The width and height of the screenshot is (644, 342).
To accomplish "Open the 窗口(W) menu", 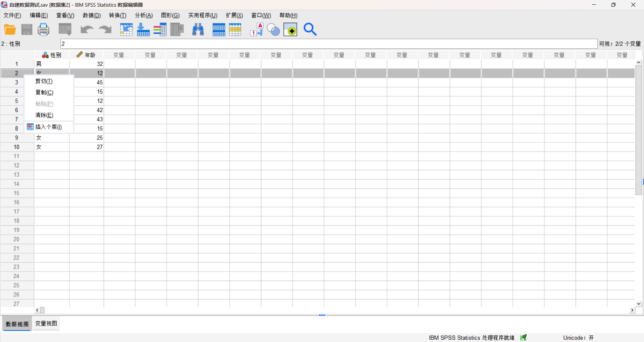I will (x=261, y=15).
